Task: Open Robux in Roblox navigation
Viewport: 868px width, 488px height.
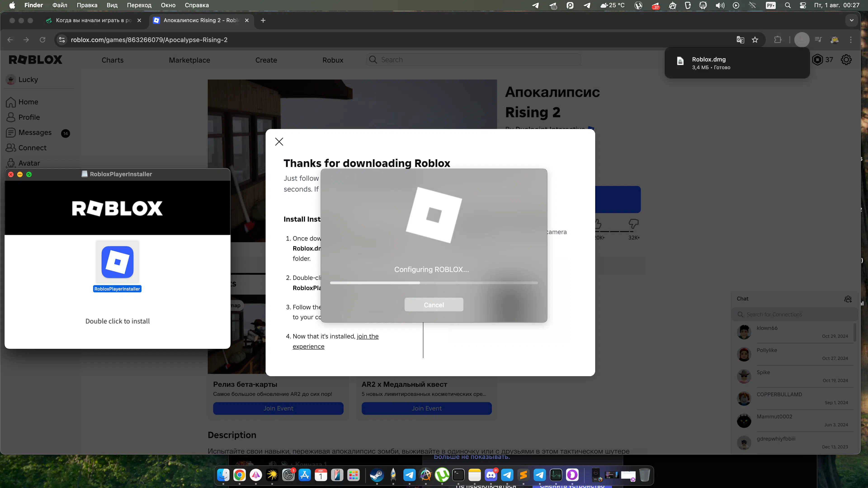Action: point(333,60)
